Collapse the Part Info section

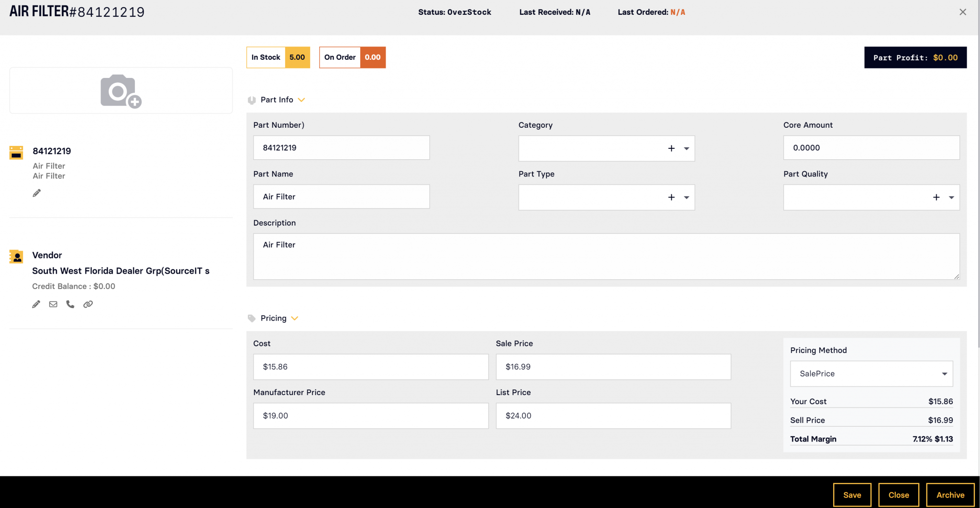(x=301, y=100)
